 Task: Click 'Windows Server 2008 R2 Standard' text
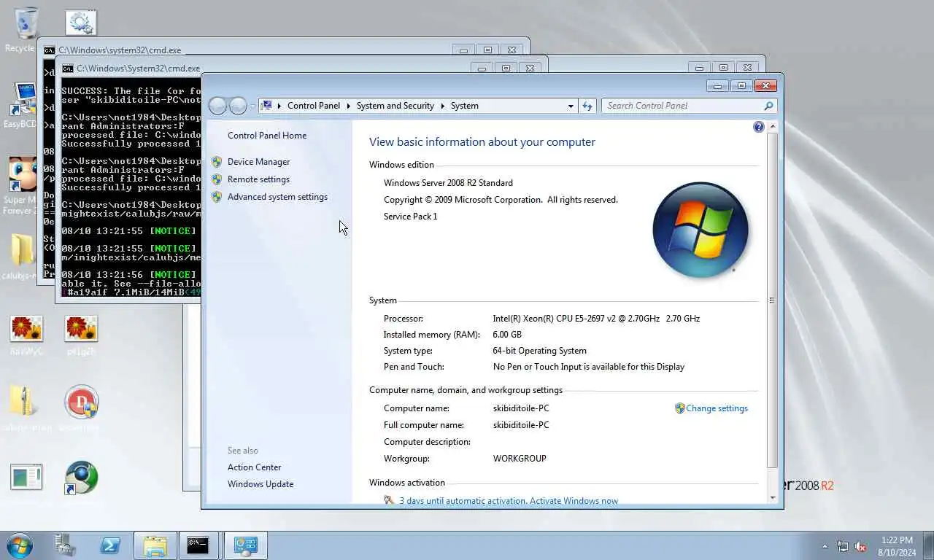click(x=448, y=183)
